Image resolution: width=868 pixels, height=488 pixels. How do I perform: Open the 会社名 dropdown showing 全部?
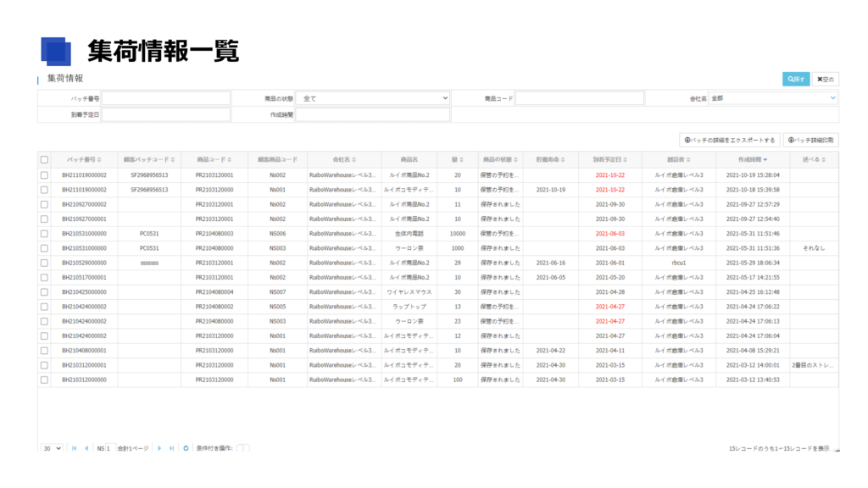pyautogui.click(x=773, y=98)
